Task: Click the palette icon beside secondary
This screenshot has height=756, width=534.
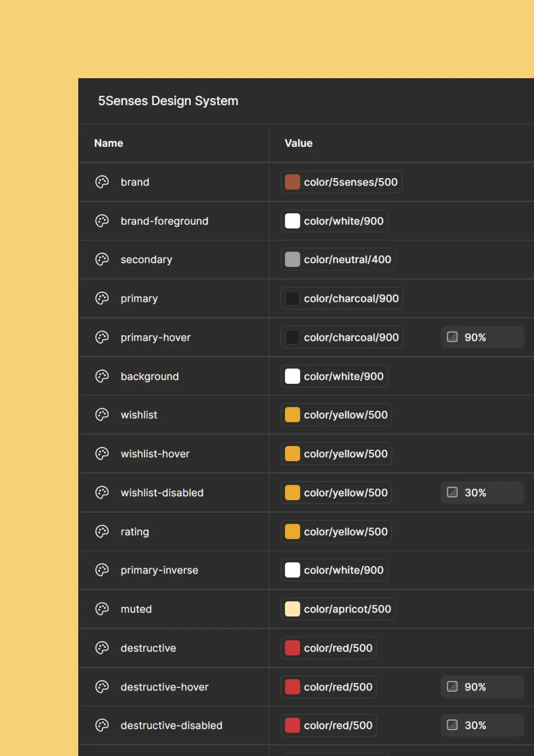Action: click(x=102, y=259)
